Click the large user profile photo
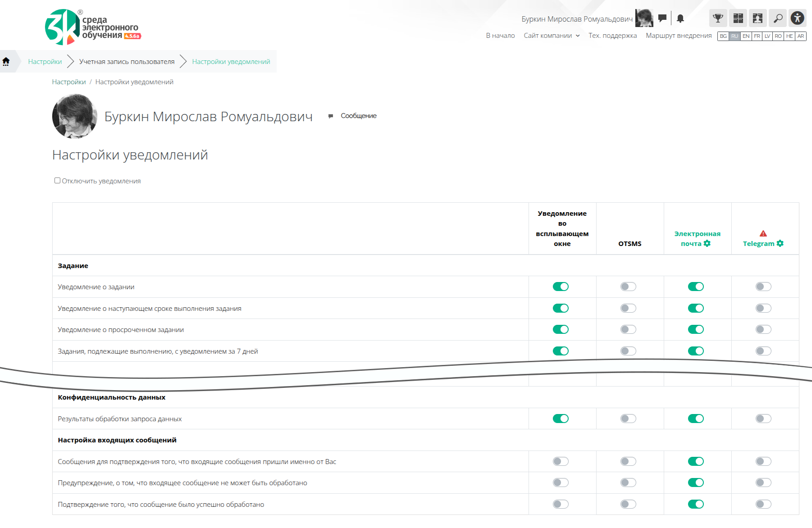This screenshot has width=812, height=528. [x=75, y=116]
